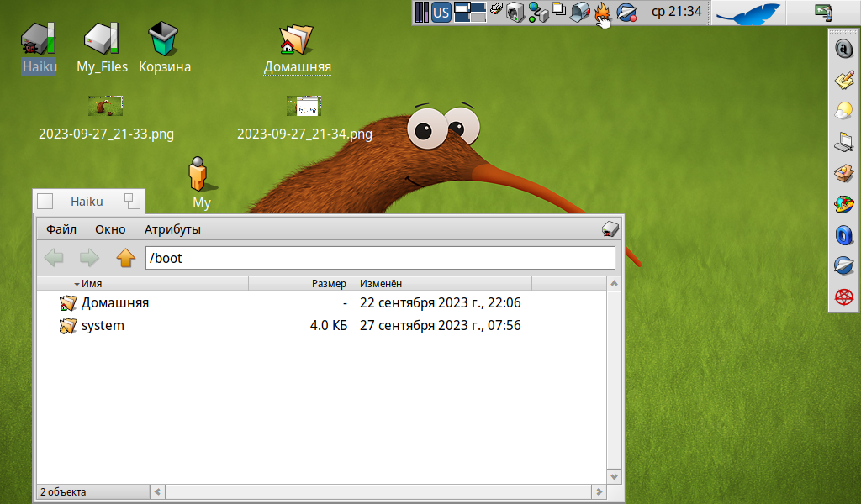Launch the sun-and-cloud Weather icon
Screen dimensions: 861x504
[x=844, y=110]
